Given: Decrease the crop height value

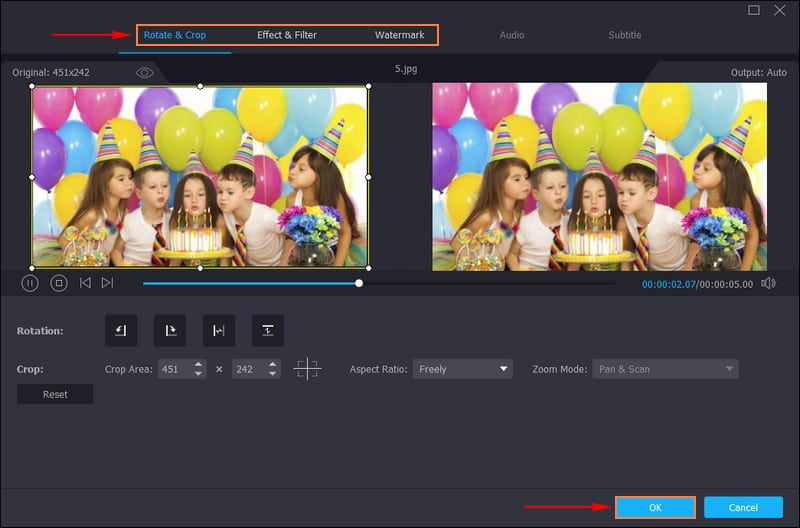Looking at the screenshot, I should pyautogui.click(x=273, y=374).
